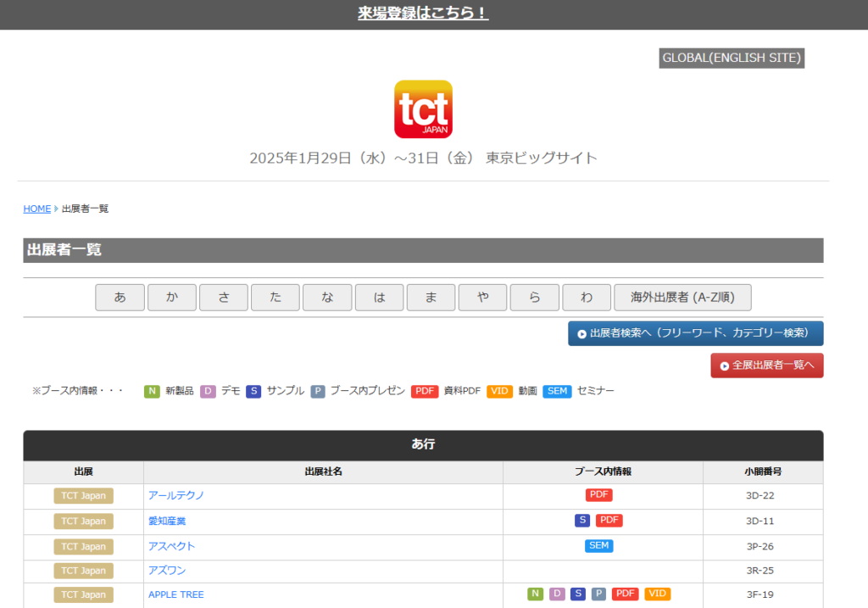Open 出展者検索へ exhibitor search button
The height and width of the screenshot is (608, 868).
(695, 333)
